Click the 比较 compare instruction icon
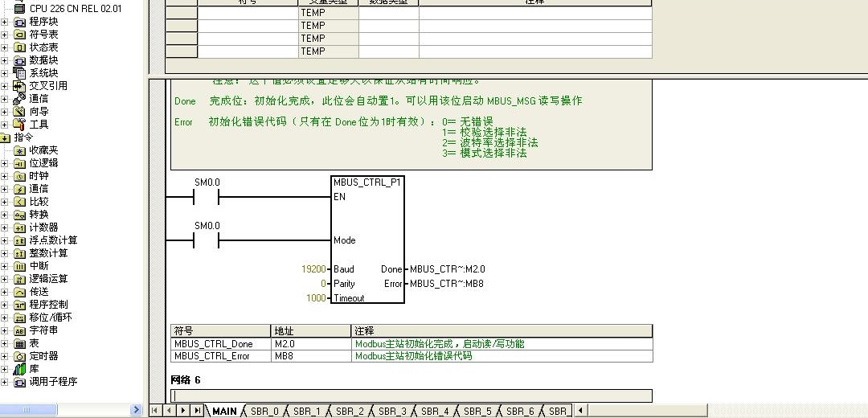This screenshot has height=418, width=868. (19, 202)
